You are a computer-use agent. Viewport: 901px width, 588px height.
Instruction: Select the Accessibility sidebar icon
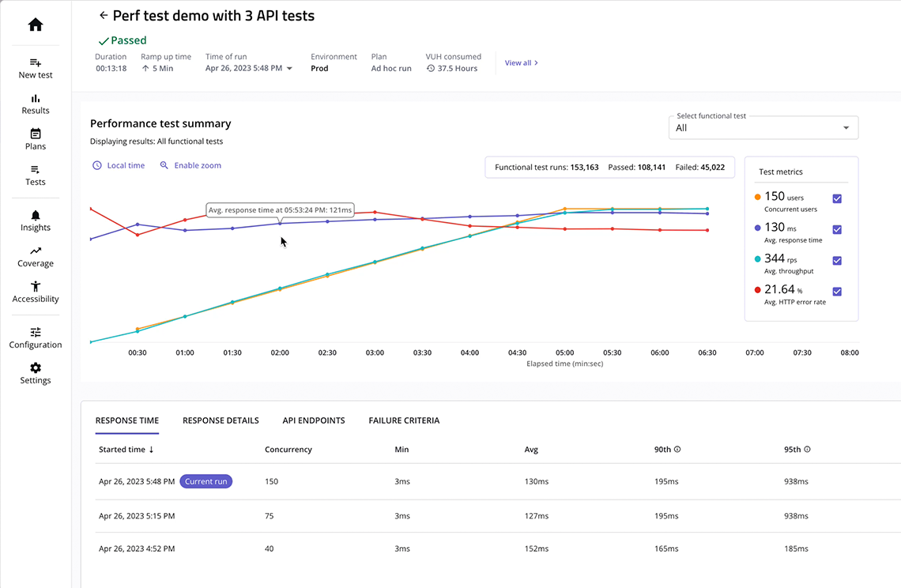click(x=35, y=292)
